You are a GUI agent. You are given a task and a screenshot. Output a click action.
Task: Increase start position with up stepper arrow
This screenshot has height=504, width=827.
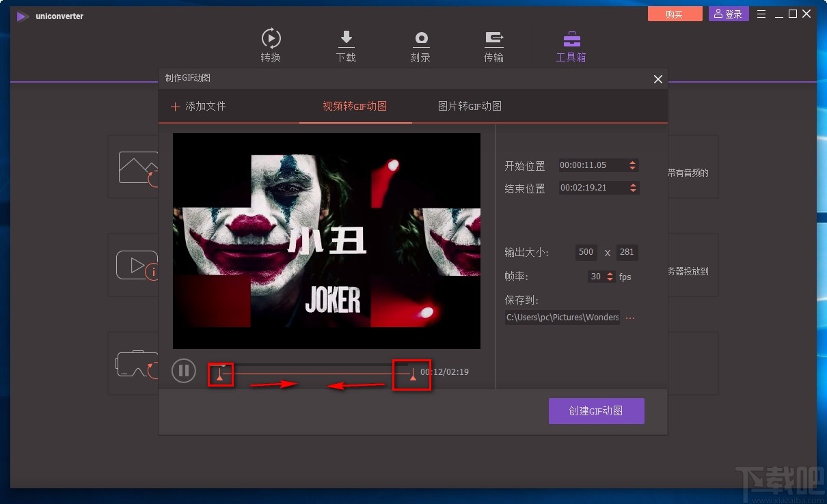633,162
